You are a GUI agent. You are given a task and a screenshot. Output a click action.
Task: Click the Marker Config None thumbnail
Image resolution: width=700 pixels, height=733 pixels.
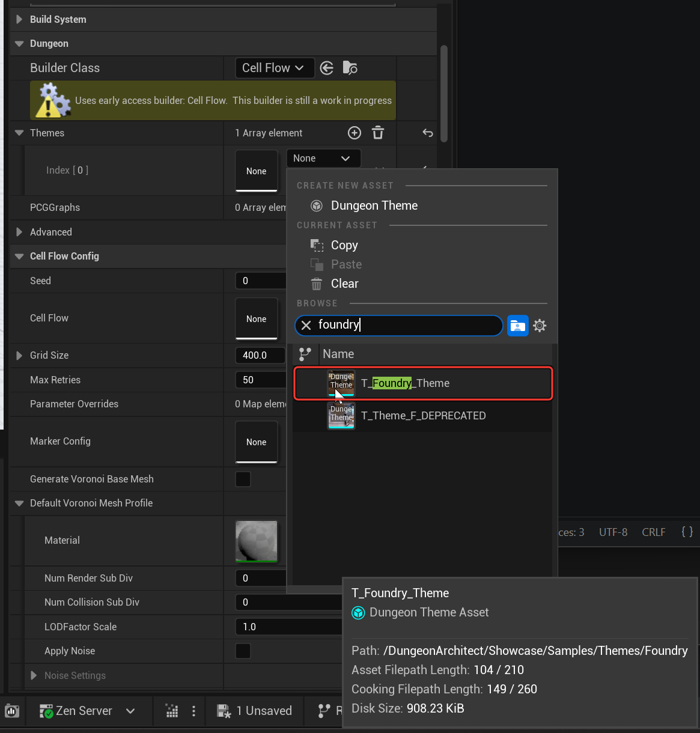point(257,442)
